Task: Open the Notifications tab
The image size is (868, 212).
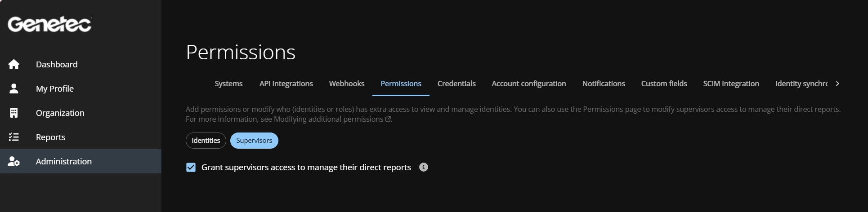Action: click(x=604, y=84)
